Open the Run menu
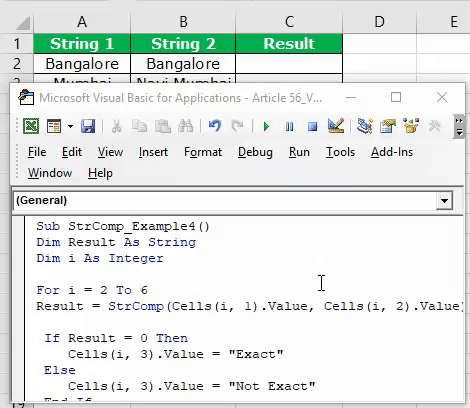Image resolution: width=470 pixels, height=408 pixels. tap(299, 152)
